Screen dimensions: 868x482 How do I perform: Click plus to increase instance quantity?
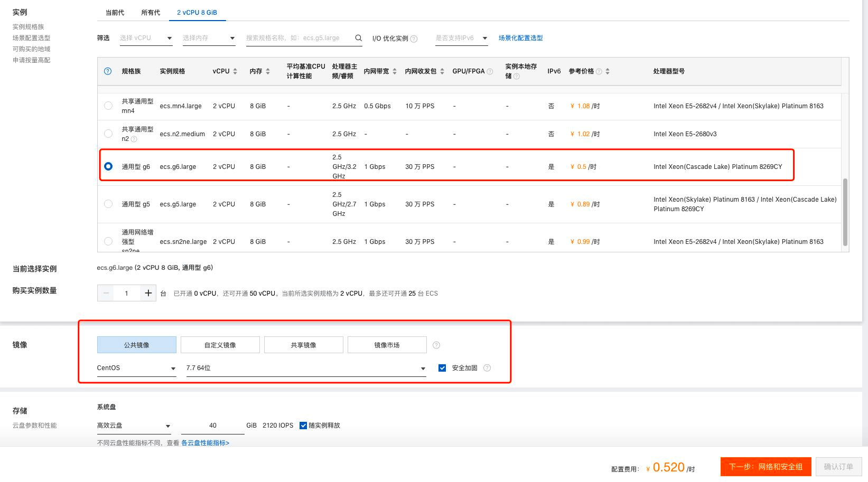pyautogui.click(x=148, y=293)
